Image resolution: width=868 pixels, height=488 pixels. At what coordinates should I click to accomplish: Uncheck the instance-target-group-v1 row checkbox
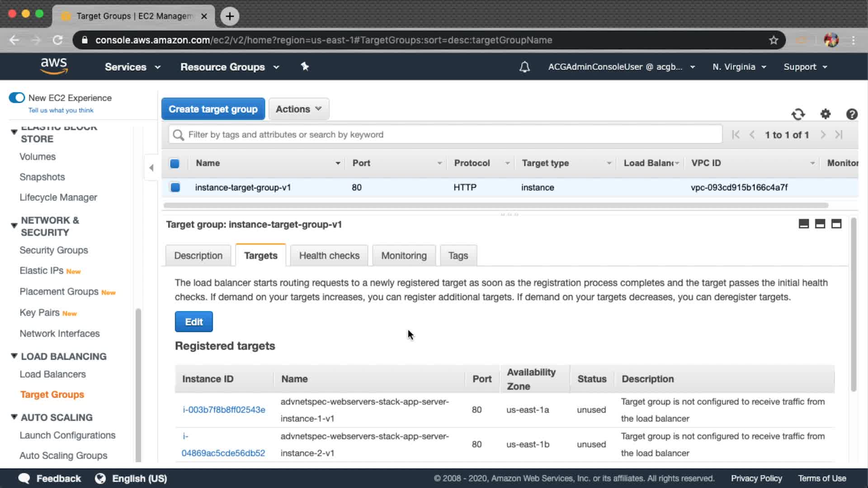(175, 187)
